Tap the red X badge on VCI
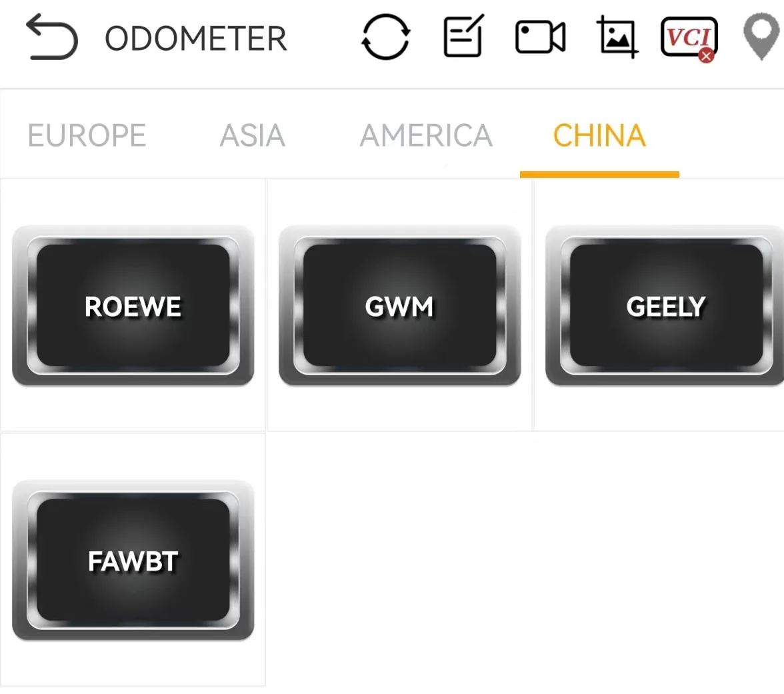 pos(707,55)
